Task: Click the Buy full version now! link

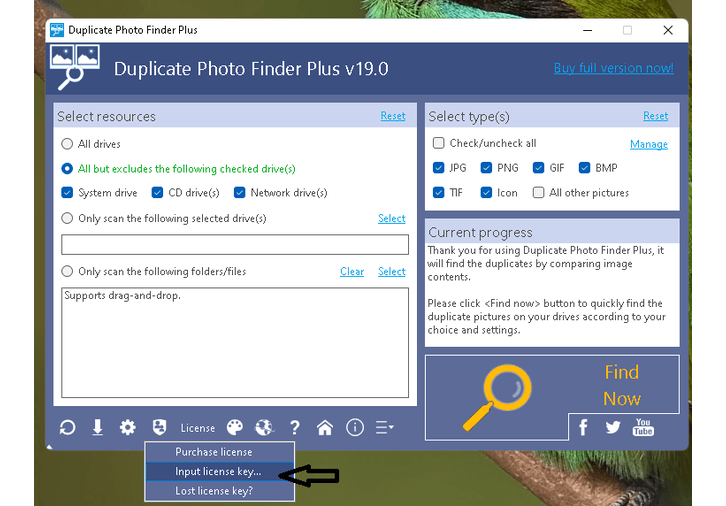Action: pos(613,68)
